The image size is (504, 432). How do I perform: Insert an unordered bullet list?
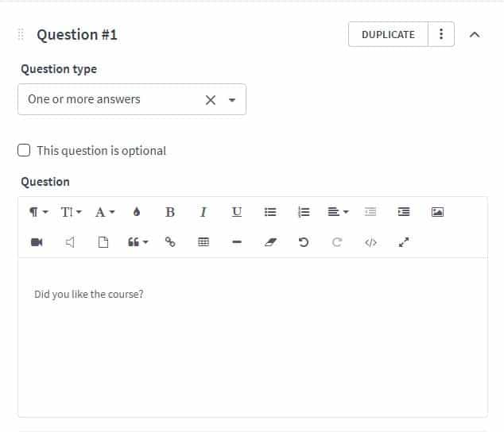[270, 212]
